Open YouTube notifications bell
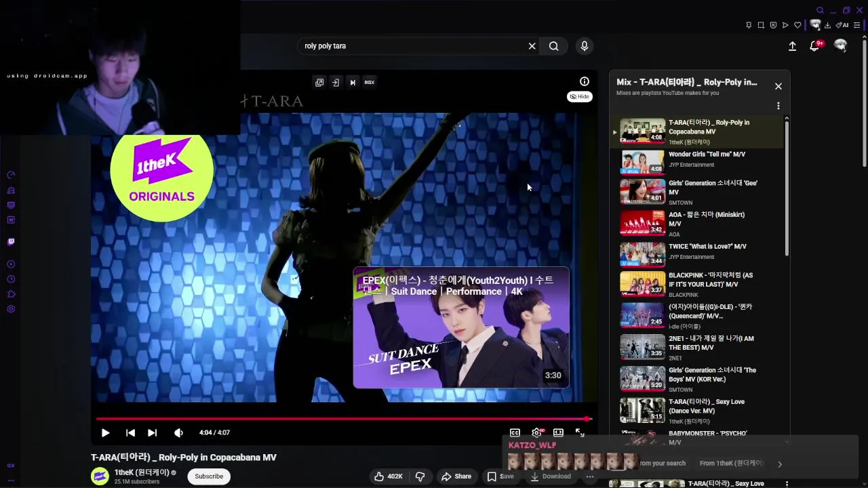Image resolution: width=868 pixels, height=488 pixels. [815, 45]
